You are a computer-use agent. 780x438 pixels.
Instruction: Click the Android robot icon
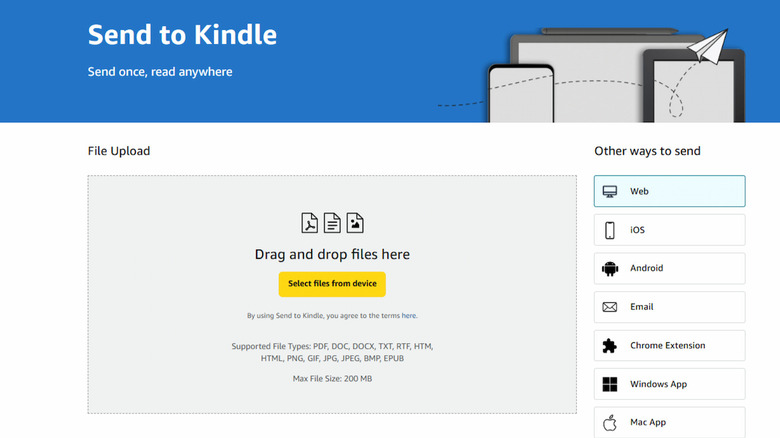pyautogui.click(x=610, y=269)
